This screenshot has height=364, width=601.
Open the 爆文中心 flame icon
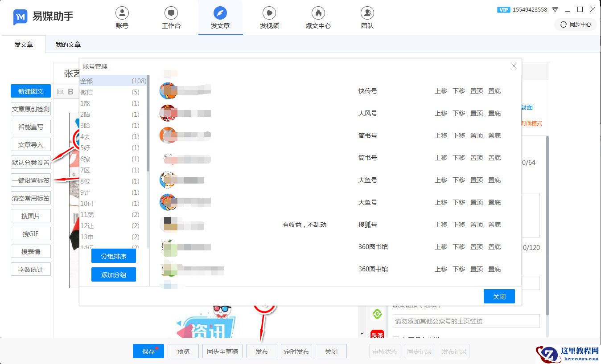(x=318, y=12)
